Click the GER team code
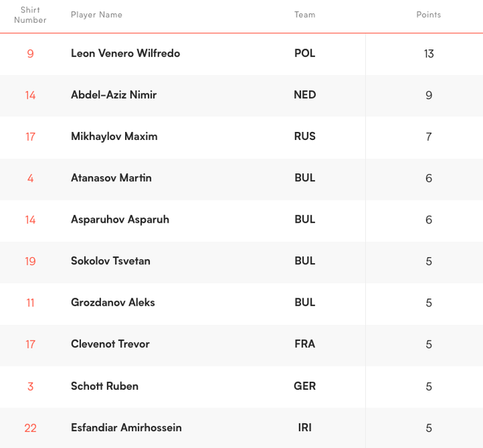The image size is (483, 448). point(305,386)
